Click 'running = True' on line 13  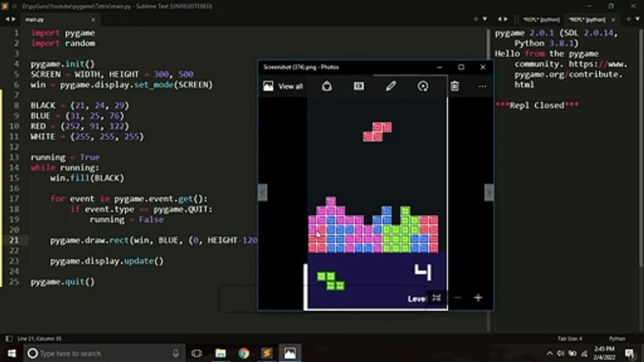(x=65, y=157)
